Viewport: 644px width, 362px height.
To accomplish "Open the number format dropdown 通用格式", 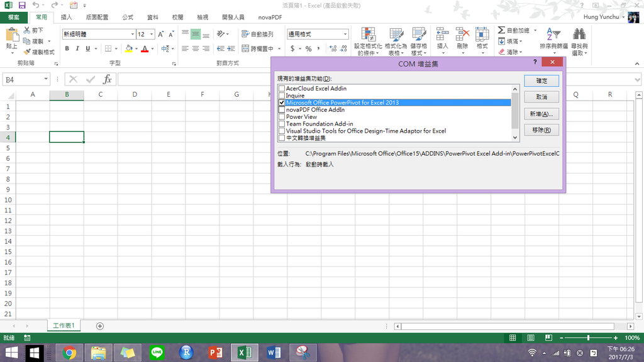I will coord(345,34).
